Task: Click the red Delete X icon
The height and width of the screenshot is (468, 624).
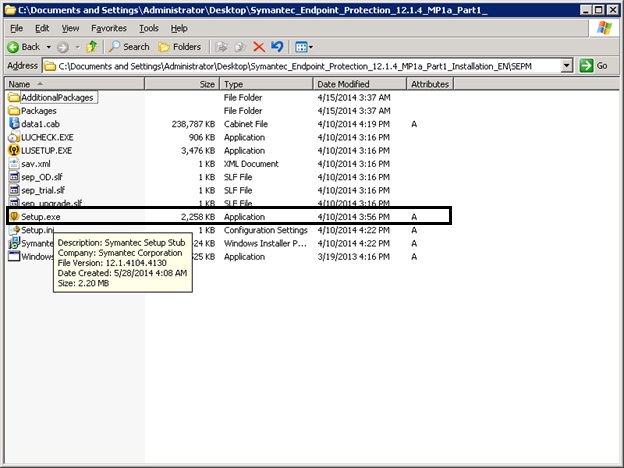Action: point(259,47)
